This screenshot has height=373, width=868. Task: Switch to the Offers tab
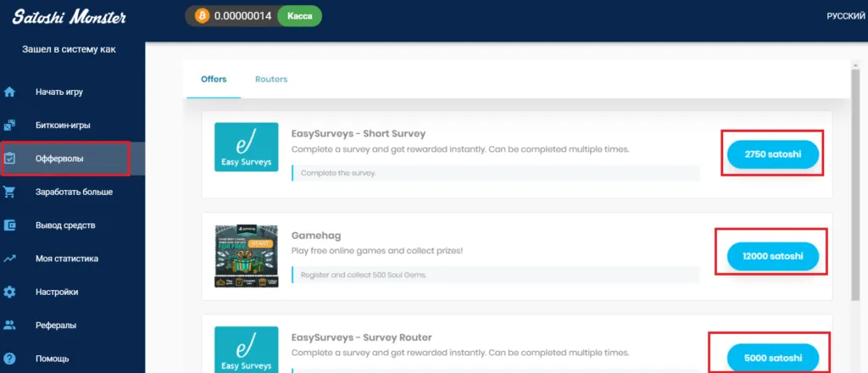pos(214,79)
